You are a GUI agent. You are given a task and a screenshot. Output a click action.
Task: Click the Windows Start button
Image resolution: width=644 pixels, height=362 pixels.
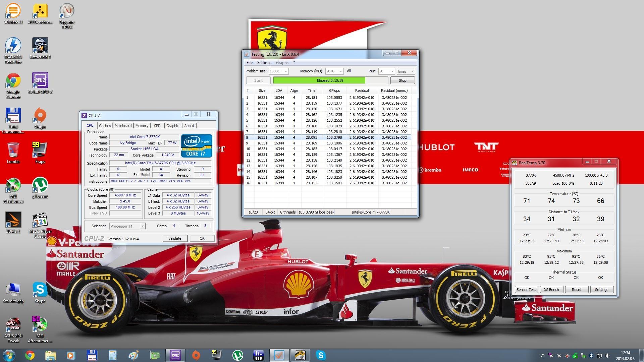pyautogui.click(x=9, y=355)
